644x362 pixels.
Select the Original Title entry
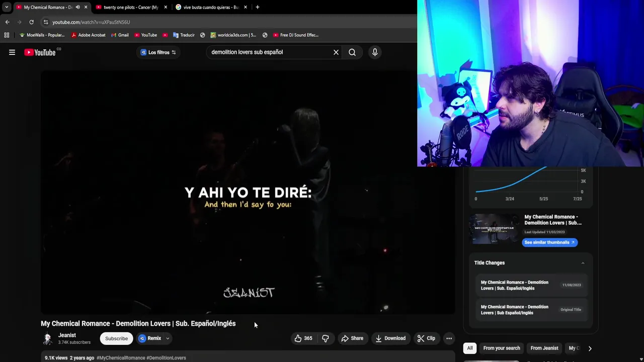point(531,310)
